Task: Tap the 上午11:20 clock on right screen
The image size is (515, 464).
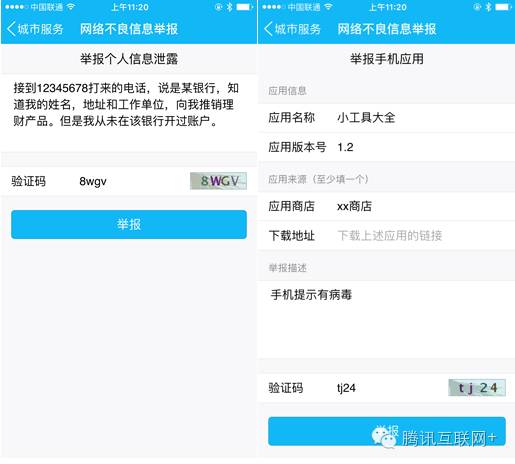Action: [x=387, y=7]
